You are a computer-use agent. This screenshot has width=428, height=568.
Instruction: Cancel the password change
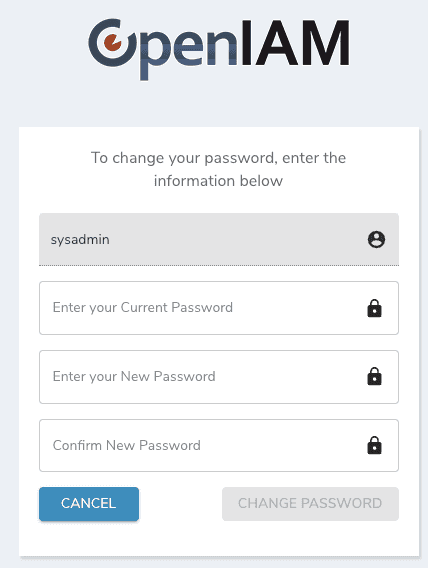pyautogui.click(x=89, y=504)
